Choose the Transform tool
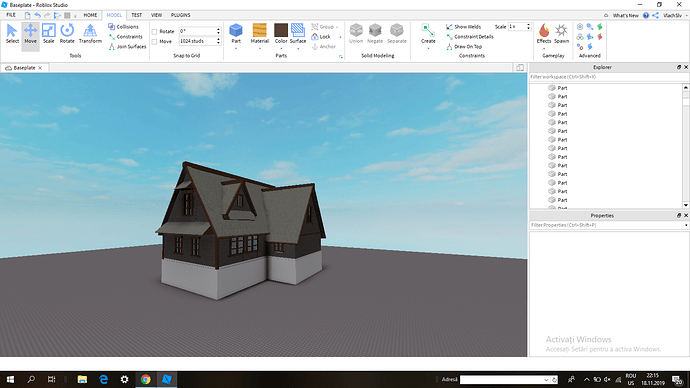The image size is (690, 388). tap(90, 34)
